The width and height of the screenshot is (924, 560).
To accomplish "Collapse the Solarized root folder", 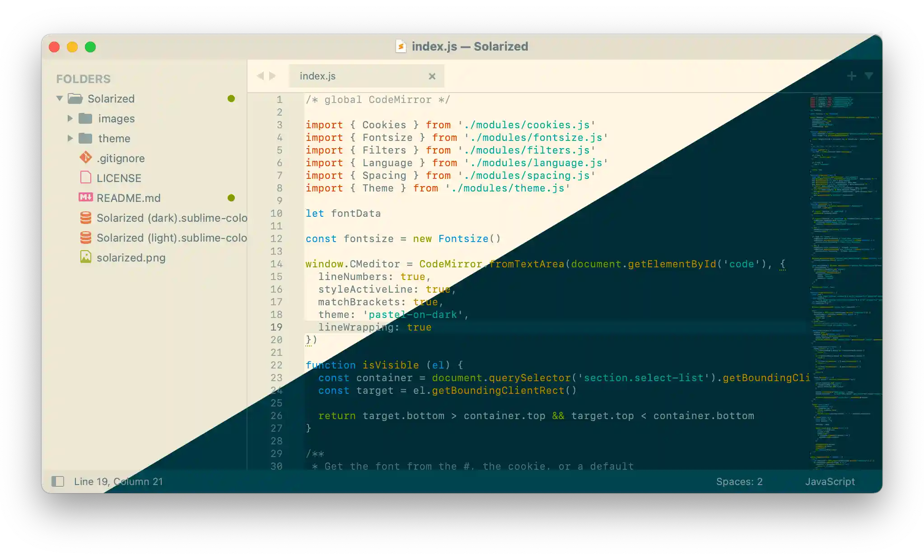I will click(60, 98).
